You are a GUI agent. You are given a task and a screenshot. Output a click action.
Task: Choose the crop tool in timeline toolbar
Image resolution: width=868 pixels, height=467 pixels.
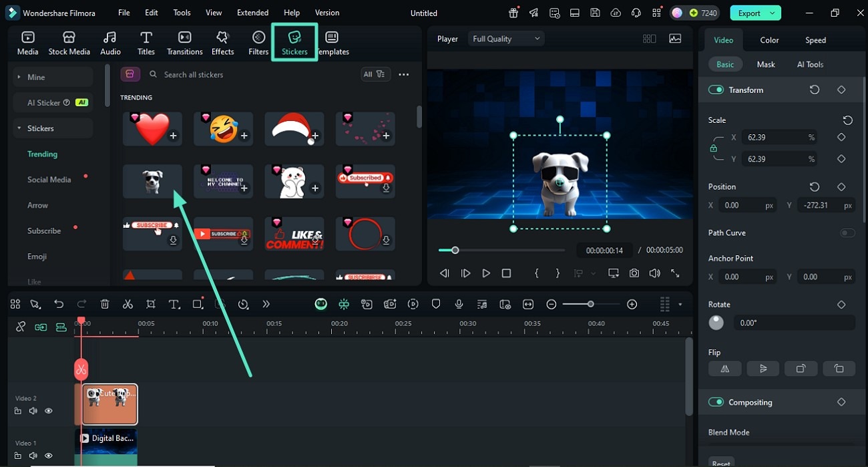[x=151, y=304]
